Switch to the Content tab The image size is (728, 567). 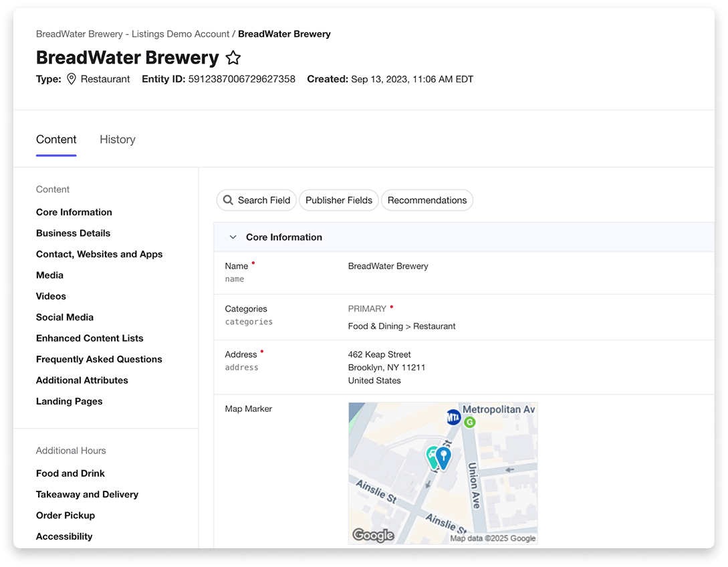point(56,139)
